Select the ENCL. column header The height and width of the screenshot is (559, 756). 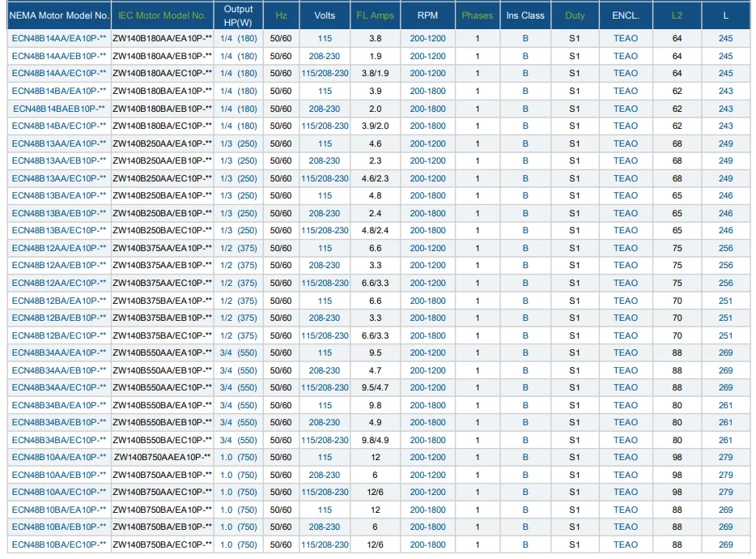pos(626,15)
